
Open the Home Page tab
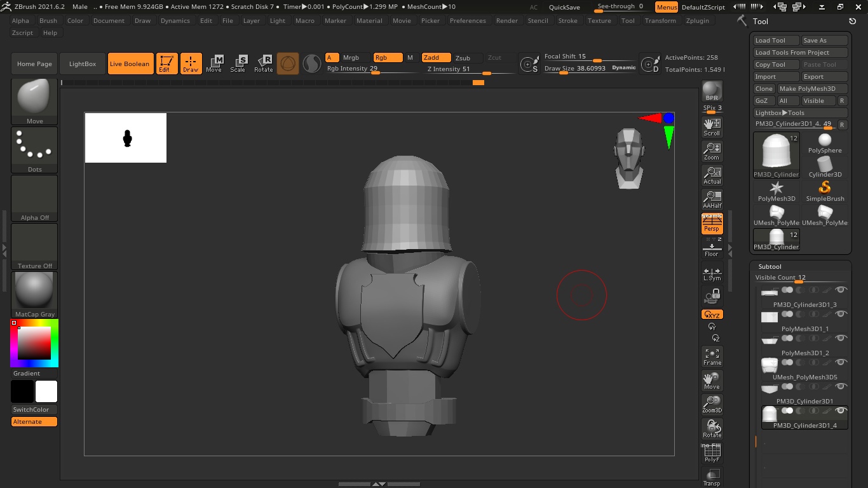(x=34, y=64)
